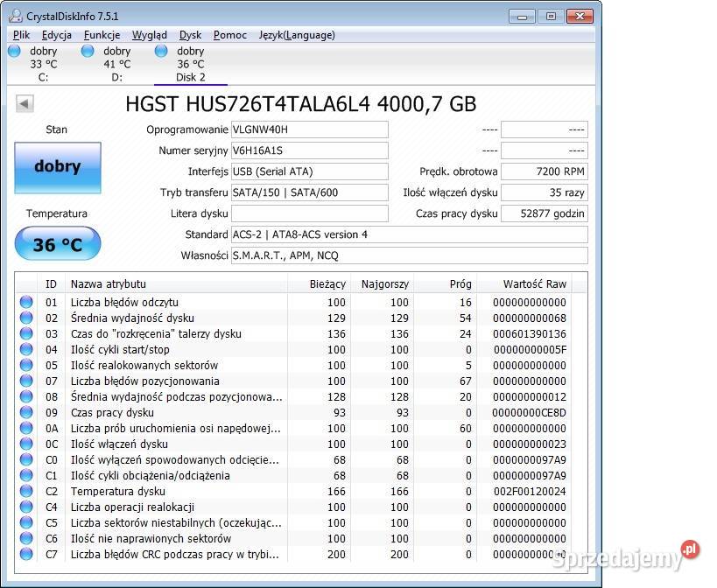Viewport: 717px width, 588px height.
Task: Go to previous disk with left arrow
Action: tap(25, 104)
